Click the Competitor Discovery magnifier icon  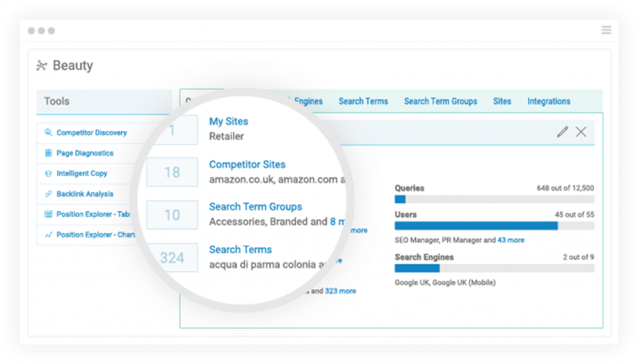pos(48,133)
